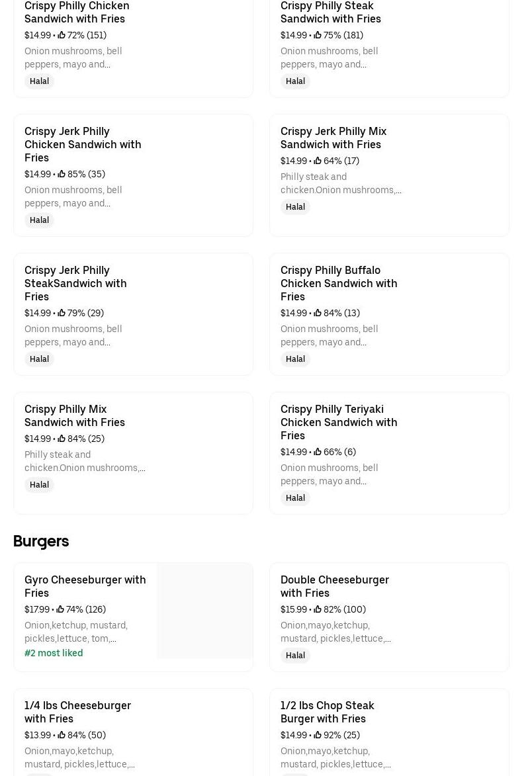Click thumbs-up icon on Double Cheeseburger with Fries
532x776 pixels.
(318, 609)
